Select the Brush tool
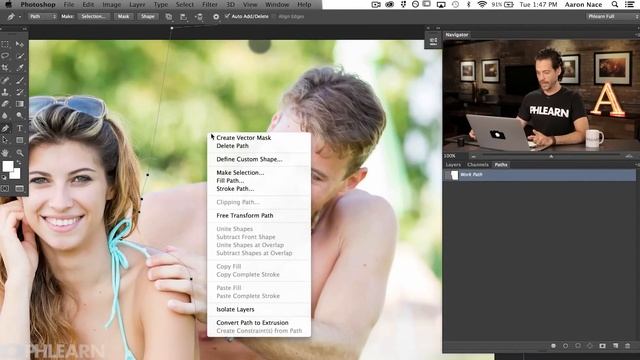This screenshot has width=640, height=360. click(19, 80)
